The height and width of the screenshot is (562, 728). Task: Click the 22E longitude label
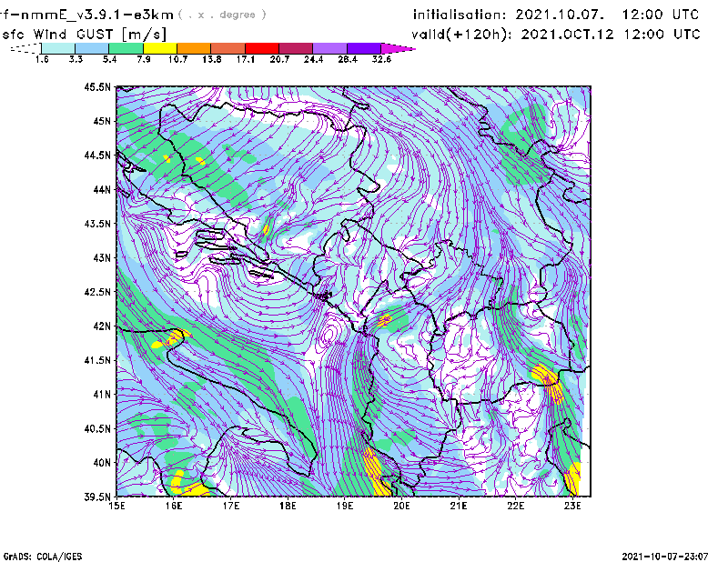coord(515,506)
